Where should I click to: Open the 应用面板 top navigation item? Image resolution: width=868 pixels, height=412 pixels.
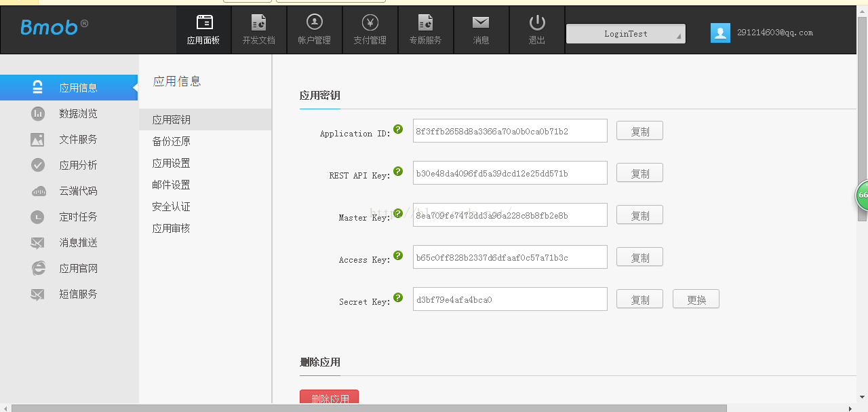pyautogui.click(x=203, y=30)
